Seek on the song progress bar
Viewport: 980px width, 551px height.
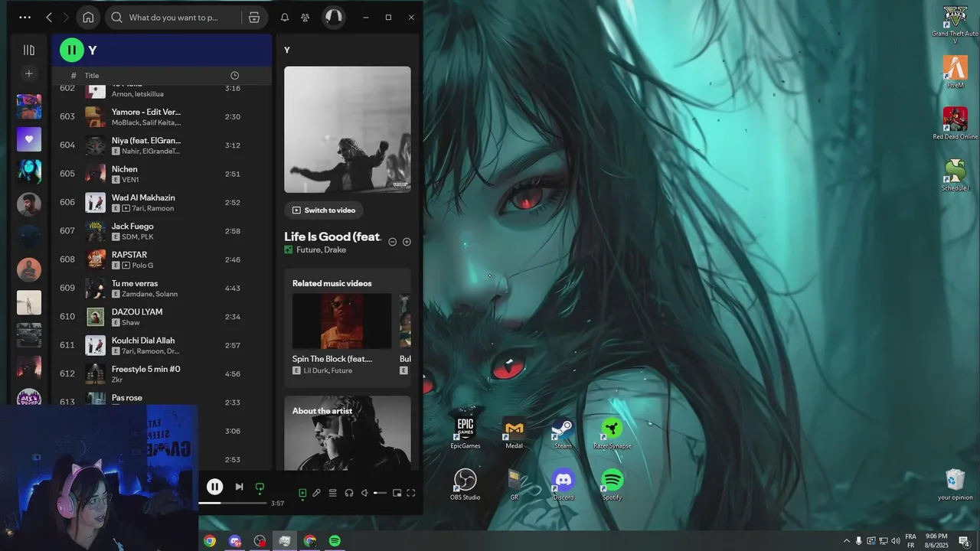[x=233, y=503]
